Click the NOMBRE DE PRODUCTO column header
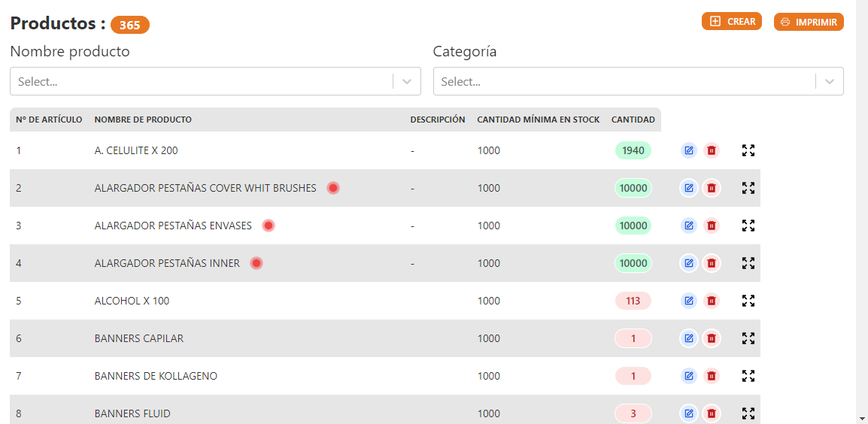The width and height of the screenshot is (868, 424). 143,120
